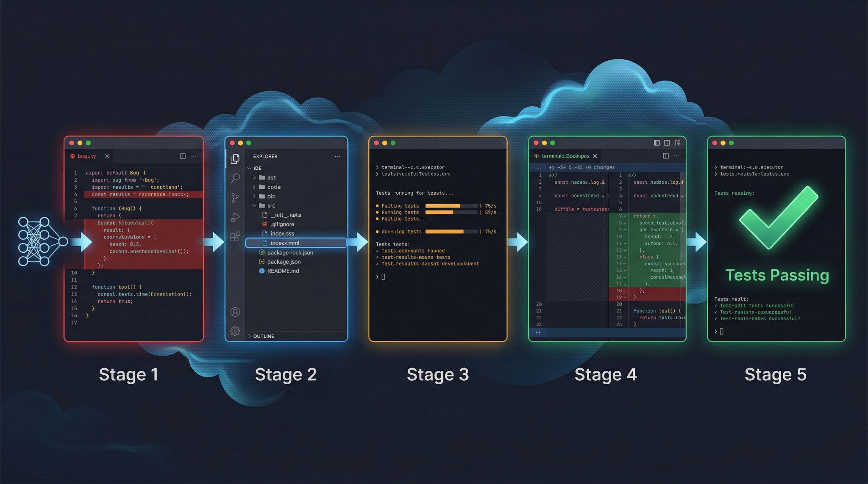Open the Extensions blocks icon

coord(235,236)
